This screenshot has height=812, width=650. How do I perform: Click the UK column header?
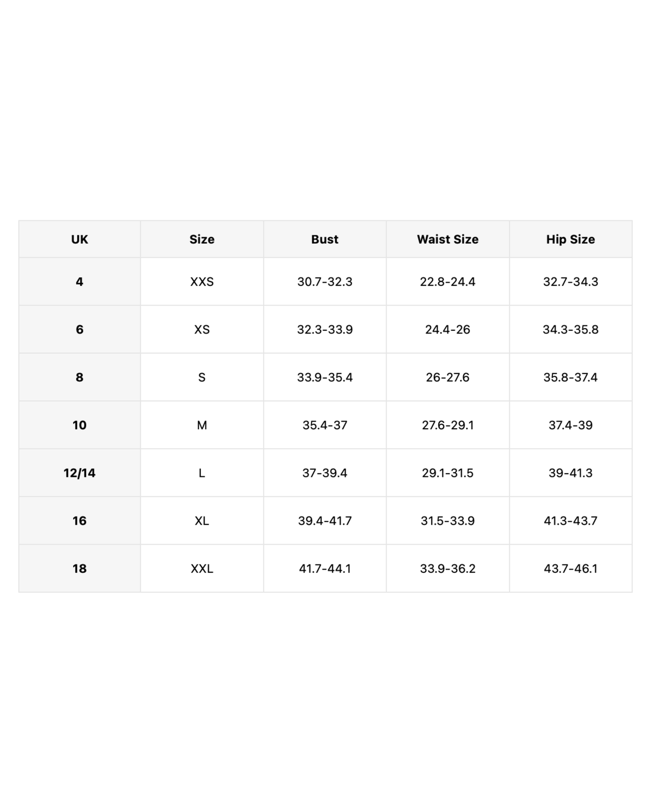click(80, 239)
